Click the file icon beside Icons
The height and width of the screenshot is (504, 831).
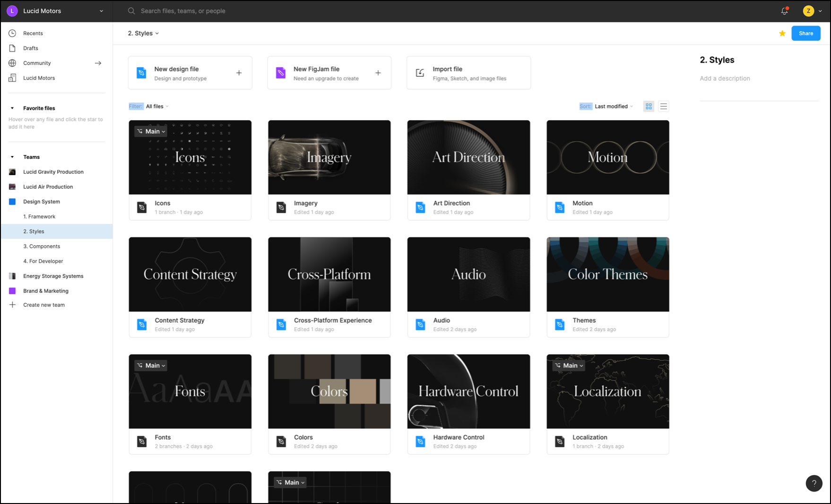tap(142, 207)
